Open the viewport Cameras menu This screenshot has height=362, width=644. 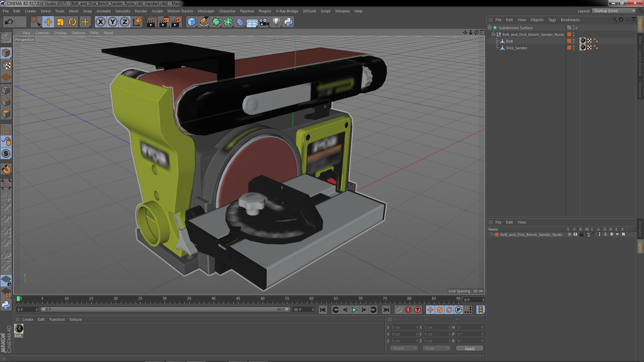pyautogui.click(x=42, y=33)
